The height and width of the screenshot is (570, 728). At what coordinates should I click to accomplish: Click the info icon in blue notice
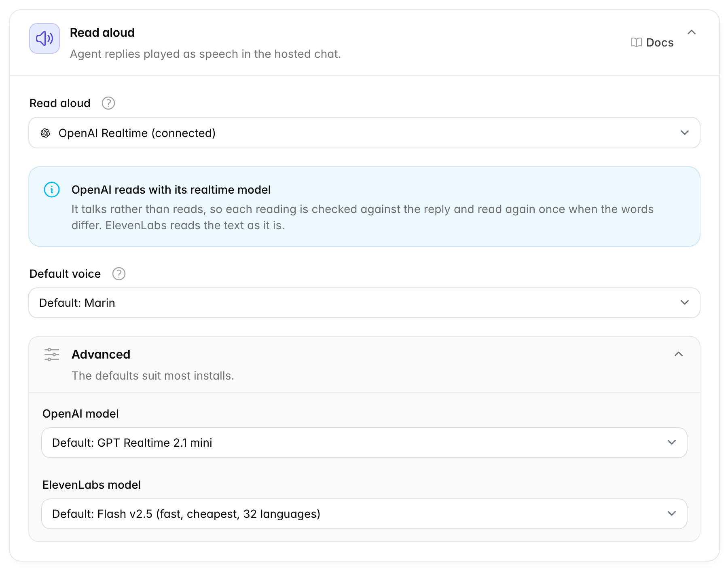click(52, 190)
